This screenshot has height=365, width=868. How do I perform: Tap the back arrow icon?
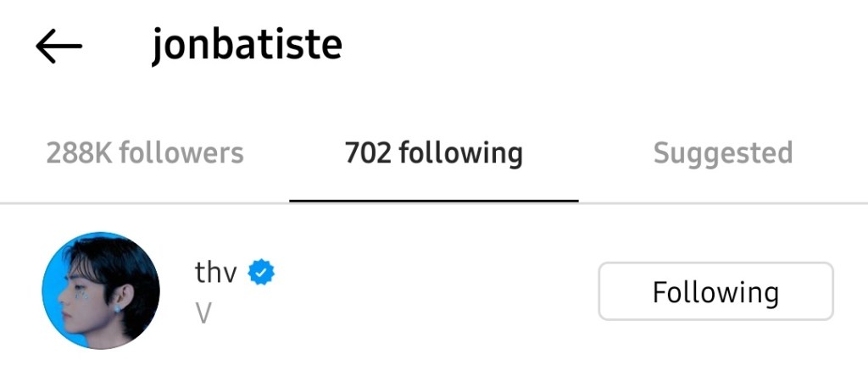pyautogui.click(x=58, y=46)
